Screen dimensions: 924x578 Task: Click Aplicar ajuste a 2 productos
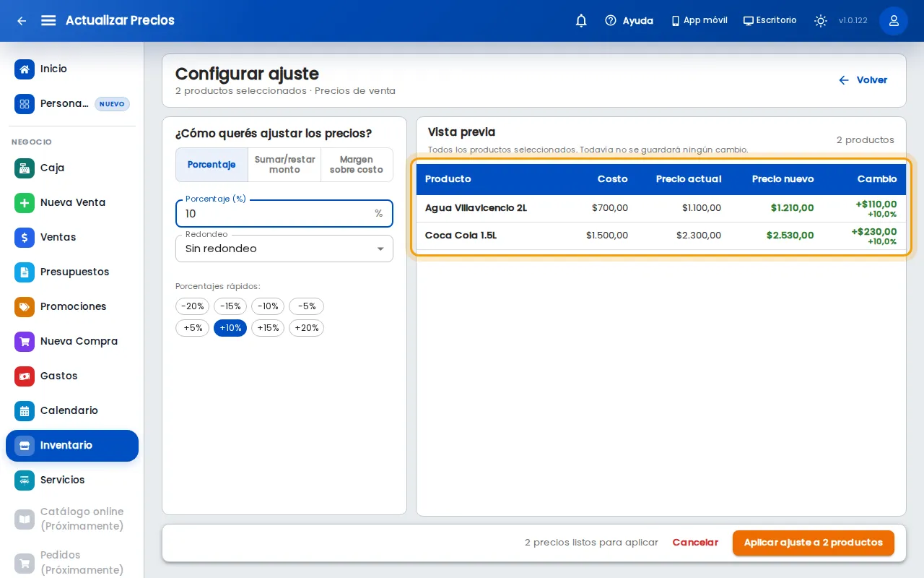pos(814,543)
